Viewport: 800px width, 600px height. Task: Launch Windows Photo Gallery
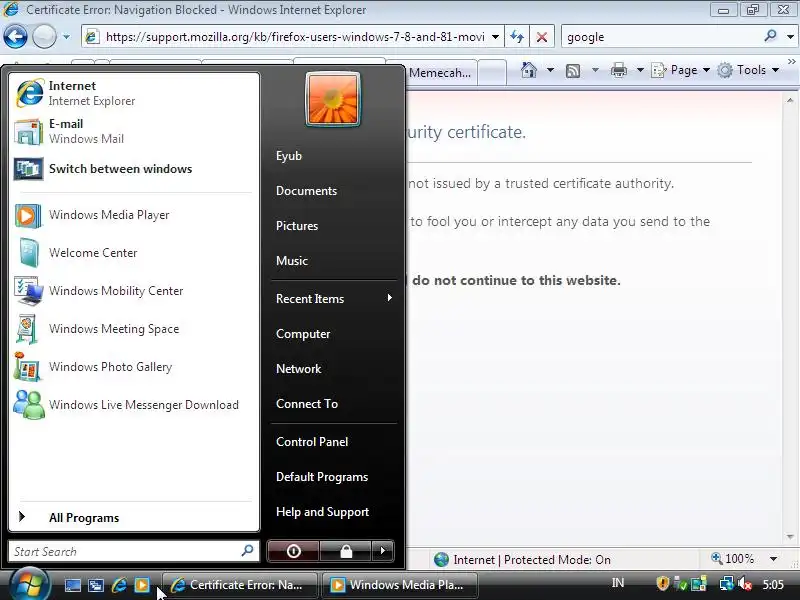coord(134,367)
